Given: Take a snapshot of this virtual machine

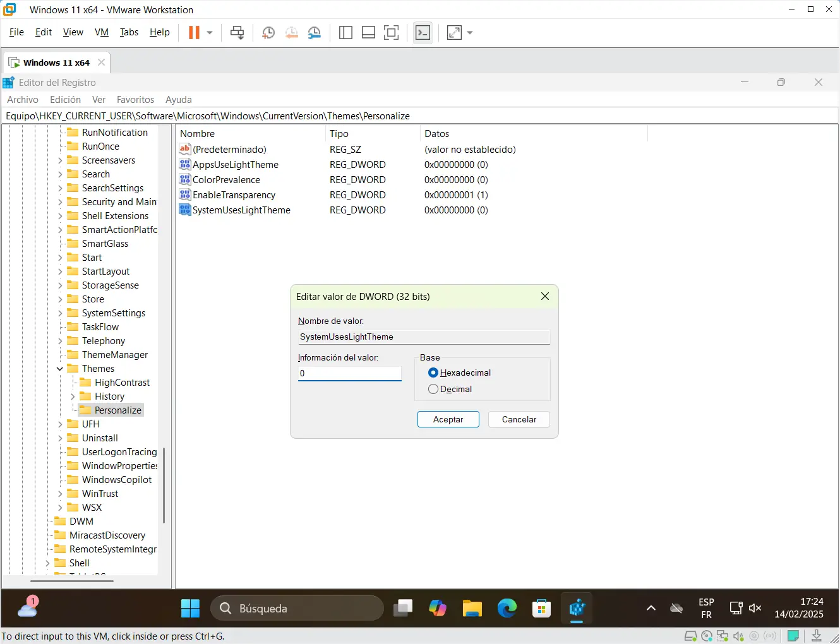Looking at the screenshot, I should 268,33.
